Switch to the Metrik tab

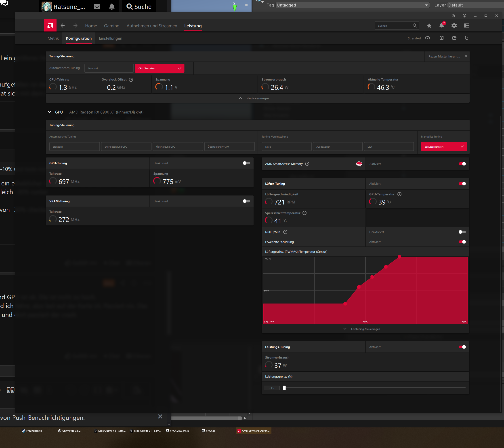click(x=53, y=38)
